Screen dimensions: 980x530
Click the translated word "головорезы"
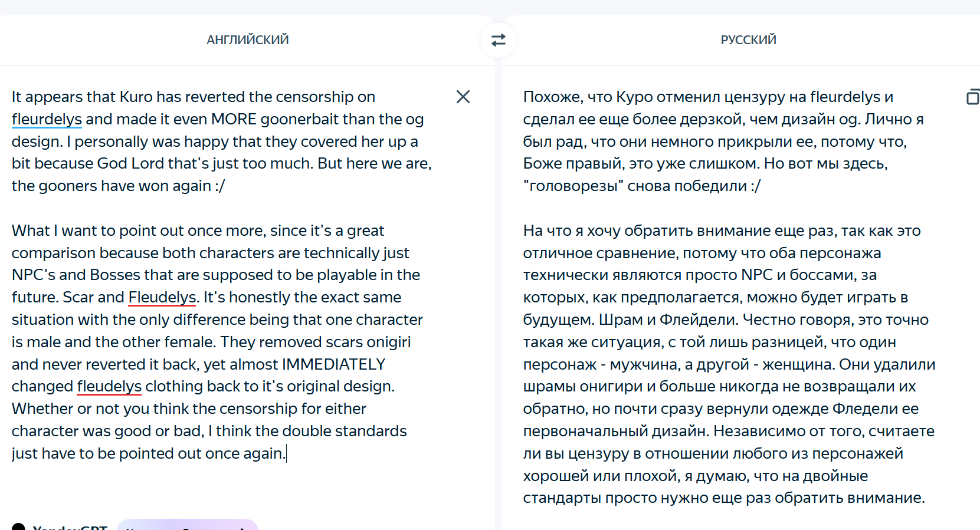[x=573, y=186]
